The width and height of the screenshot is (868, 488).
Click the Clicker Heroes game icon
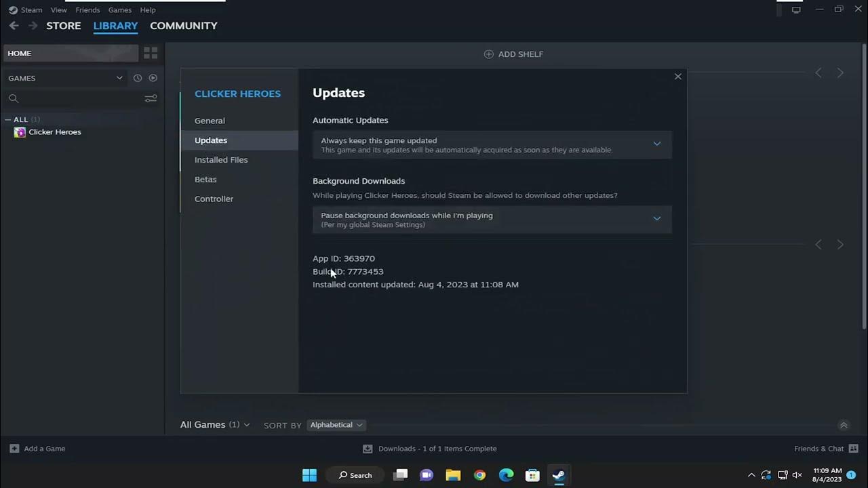coord(20,132)
